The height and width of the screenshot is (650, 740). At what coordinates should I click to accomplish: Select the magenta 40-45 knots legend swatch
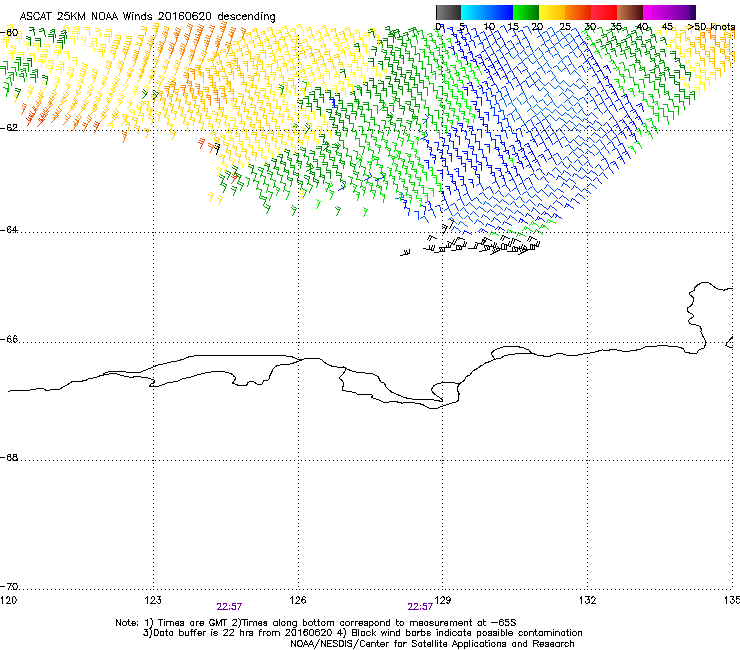[656, 12]
